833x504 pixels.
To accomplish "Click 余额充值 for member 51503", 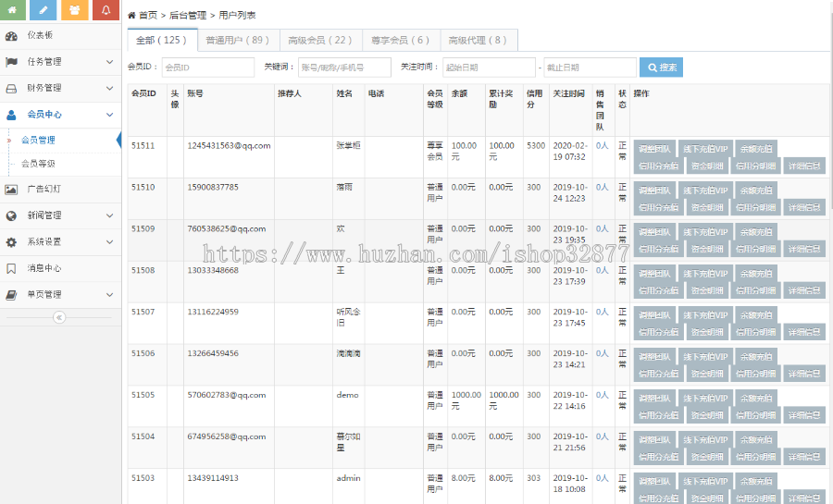I will click(x=756, y=482).
